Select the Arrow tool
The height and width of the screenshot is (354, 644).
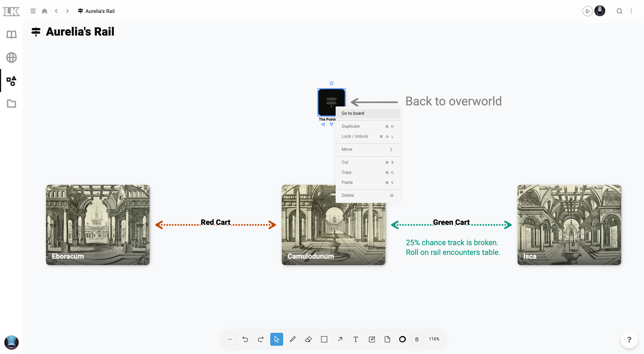tap(340, 339)
